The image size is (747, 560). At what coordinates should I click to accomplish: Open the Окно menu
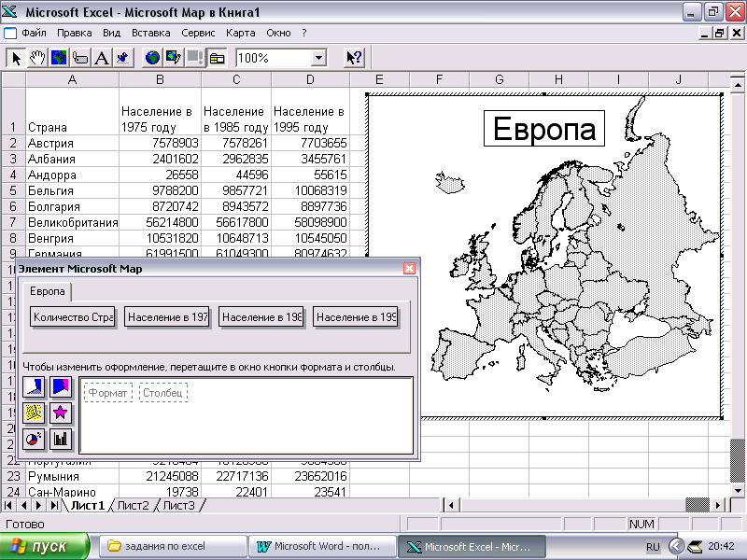[278, 33]
